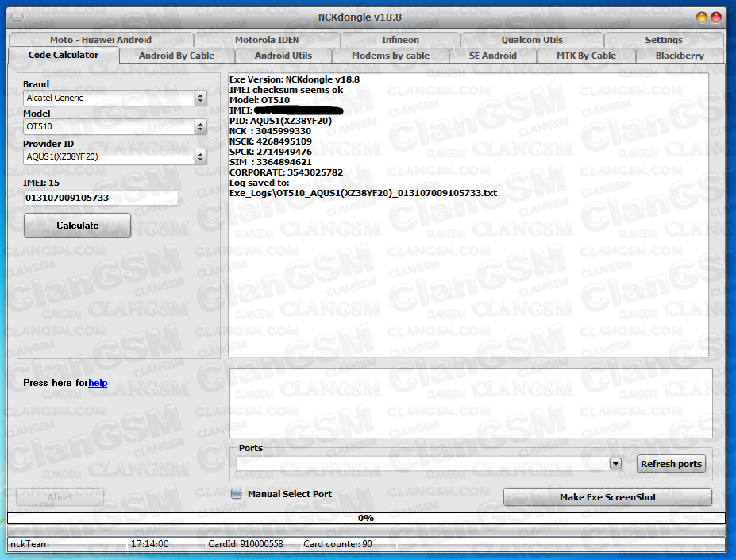The image size is (736, 560).
Task: Switch to the Moto - Huawei Android tab
Action: pyautogui.click(x=101, y=40)
